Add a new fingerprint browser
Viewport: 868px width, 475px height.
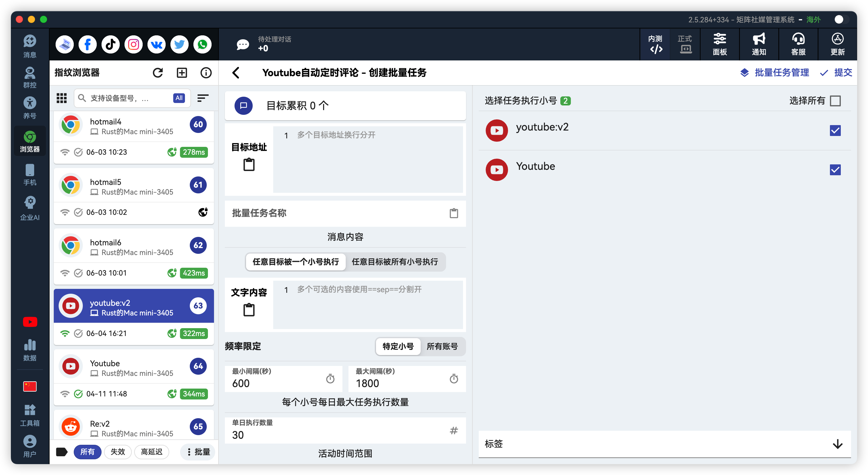tap(182, 73)
